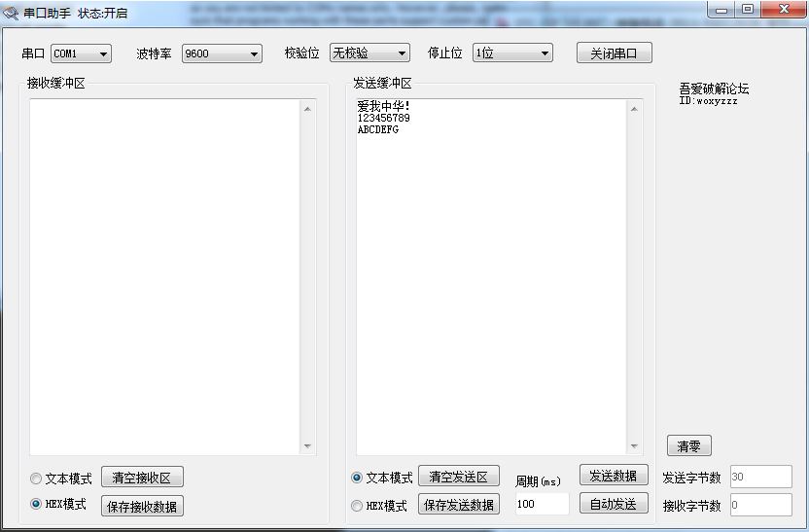Click 保存发送数据 button

click(459, 505)
